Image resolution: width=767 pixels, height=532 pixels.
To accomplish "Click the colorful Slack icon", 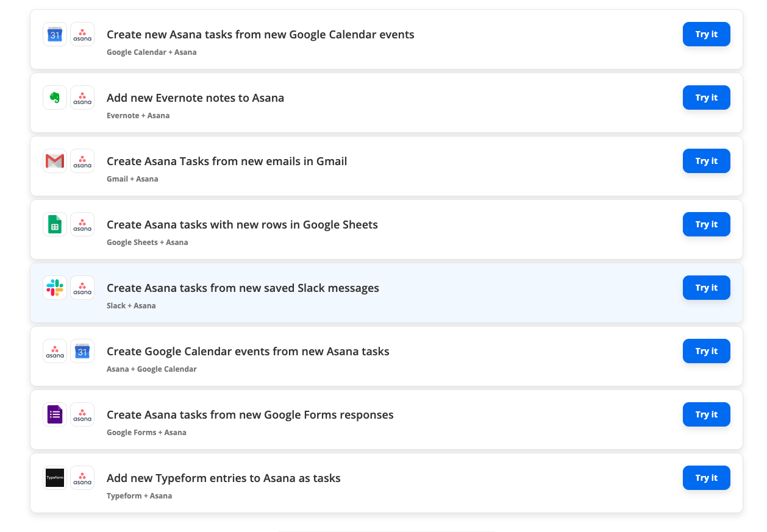I will tap(55, 288).
